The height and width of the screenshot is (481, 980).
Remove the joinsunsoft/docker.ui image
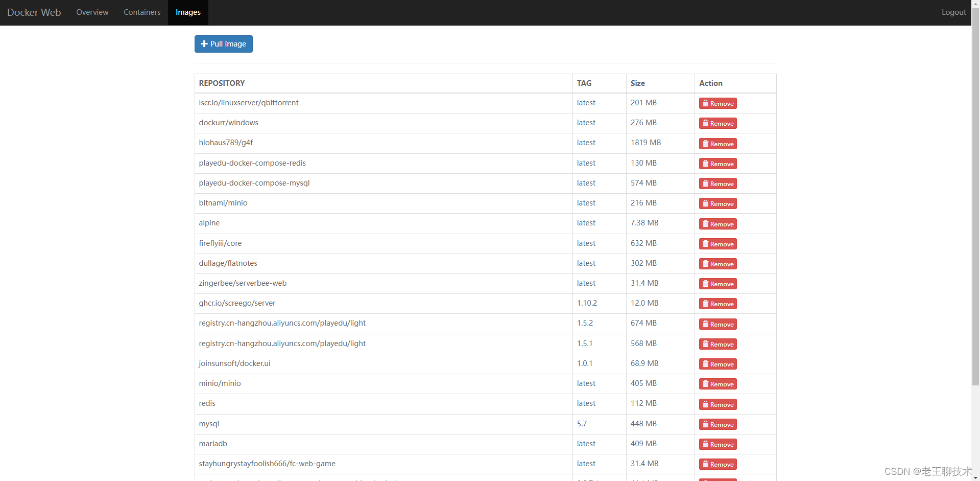tap(718, 363)
